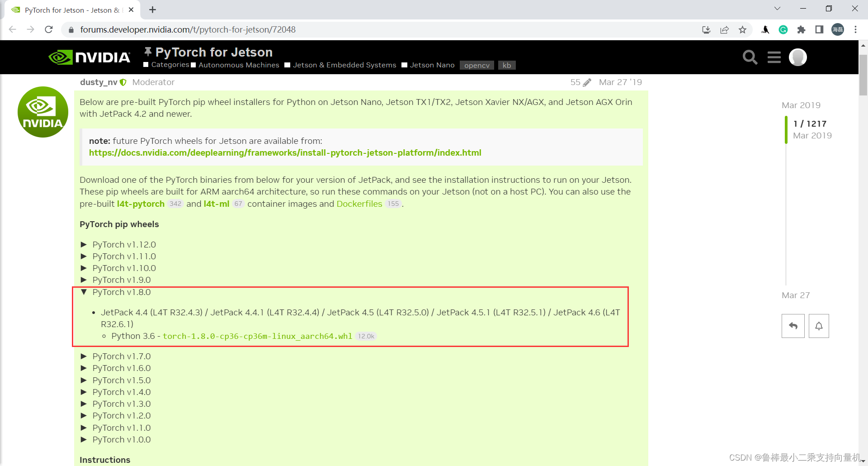Open the forum hamburger menu

point(774,57)
